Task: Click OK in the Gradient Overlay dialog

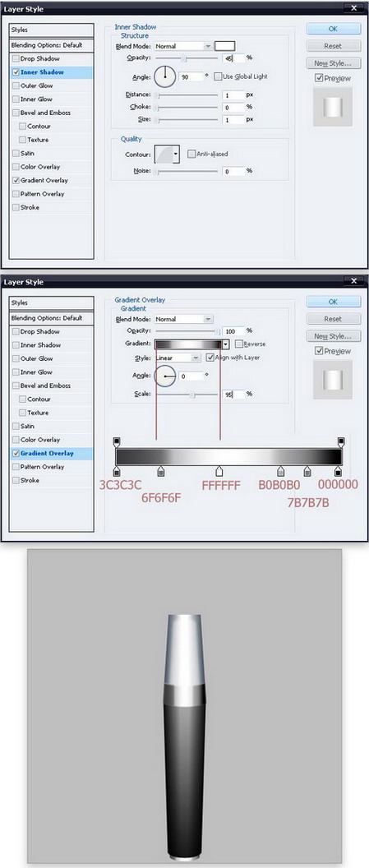Action: 333,302
